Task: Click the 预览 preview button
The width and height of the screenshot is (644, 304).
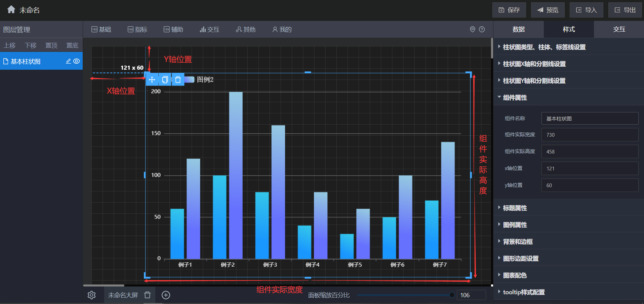Action: coord(548,10)
